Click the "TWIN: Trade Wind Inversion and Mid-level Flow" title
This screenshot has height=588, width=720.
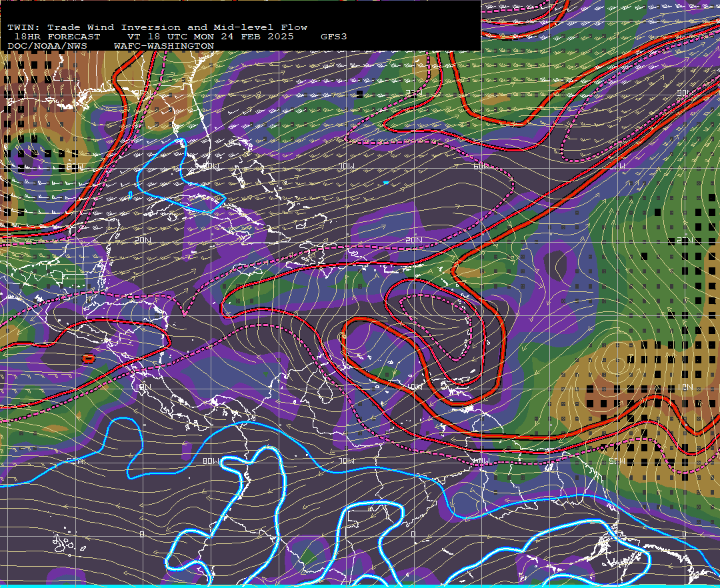(x=157, y=27)
